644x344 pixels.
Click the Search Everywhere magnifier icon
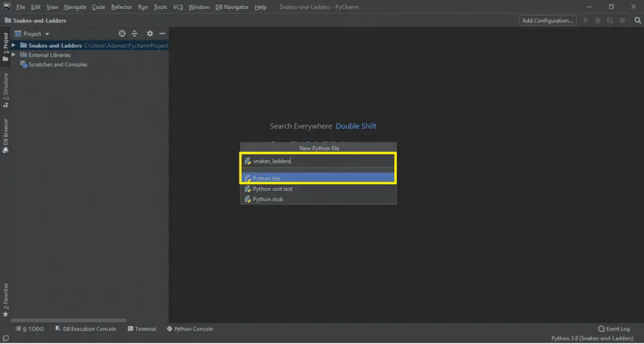coord(637,20)
